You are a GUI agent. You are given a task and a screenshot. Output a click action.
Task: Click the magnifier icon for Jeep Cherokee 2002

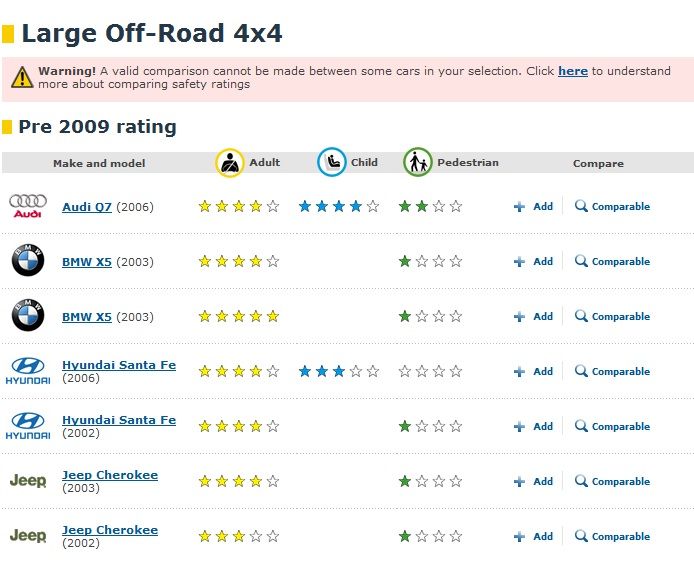tap(581, 536)
